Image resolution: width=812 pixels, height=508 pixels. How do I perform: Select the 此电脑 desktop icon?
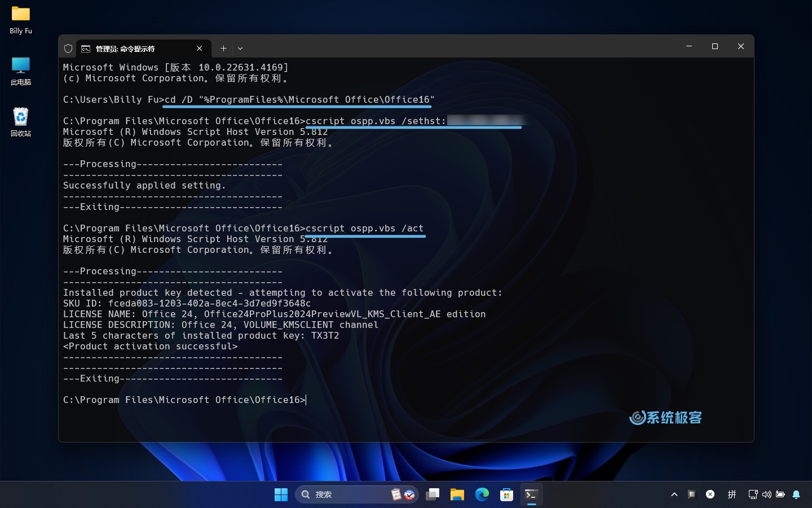pos(21,71)
